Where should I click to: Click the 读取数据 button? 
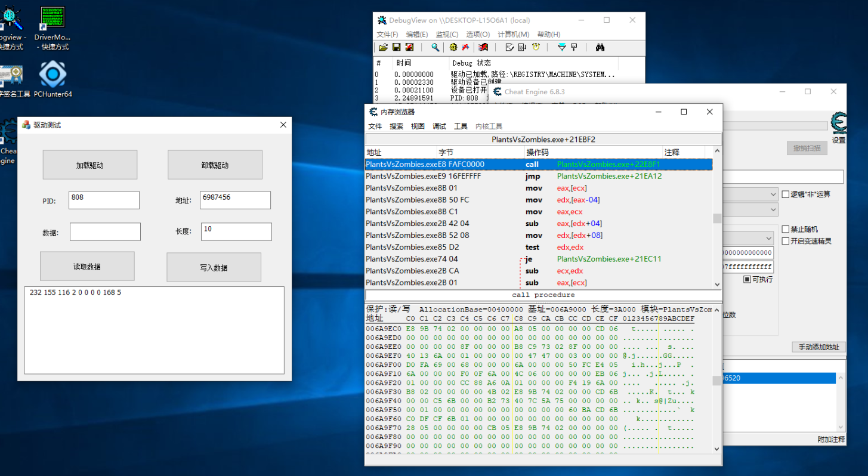pyautogui.click(x=87, y=266)
